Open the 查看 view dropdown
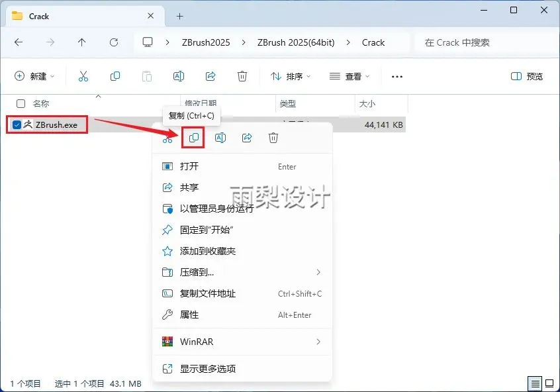This screenshot has width=560, height=392. 350,76
